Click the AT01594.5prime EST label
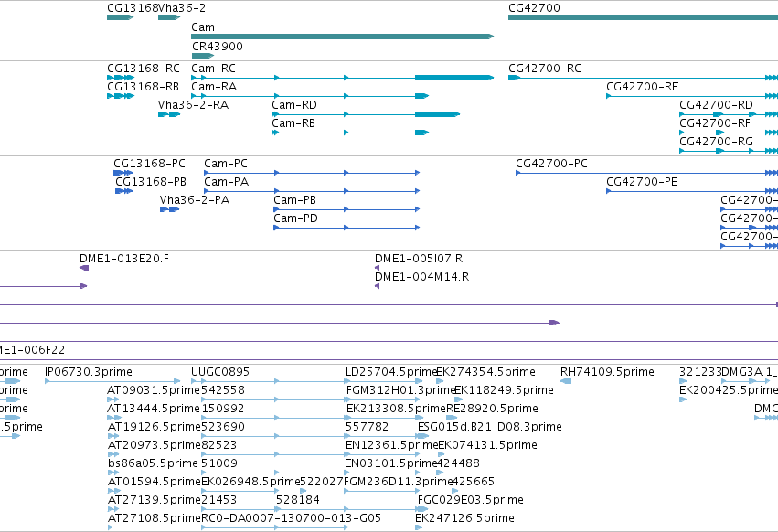 [155, 482]
